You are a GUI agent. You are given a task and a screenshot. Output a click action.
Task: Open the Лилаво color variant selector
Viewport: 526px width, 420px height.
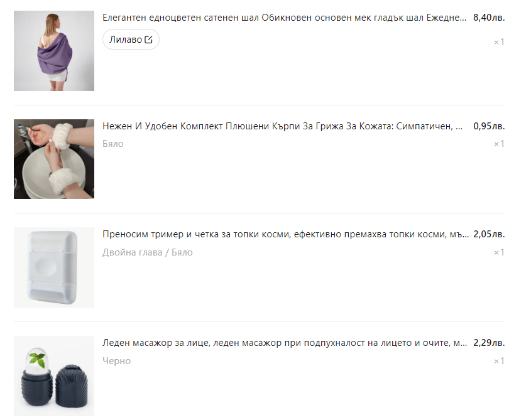coord(131,40)
